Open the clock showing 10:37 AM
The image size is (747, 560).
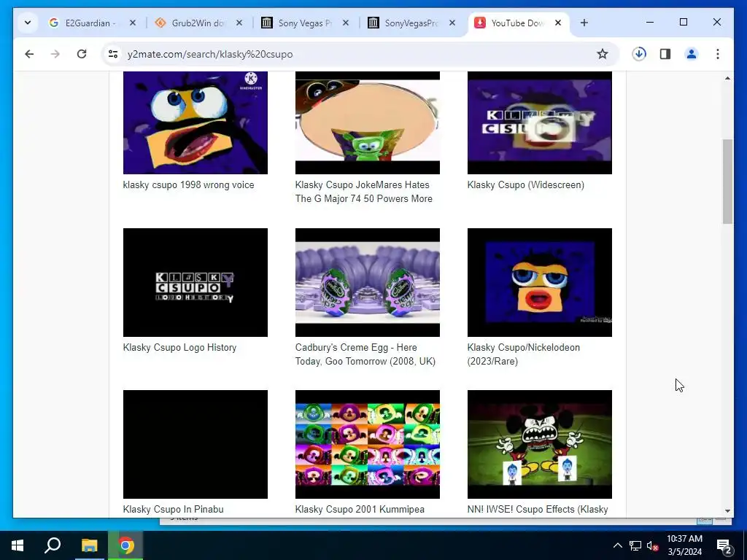point(684,545)
